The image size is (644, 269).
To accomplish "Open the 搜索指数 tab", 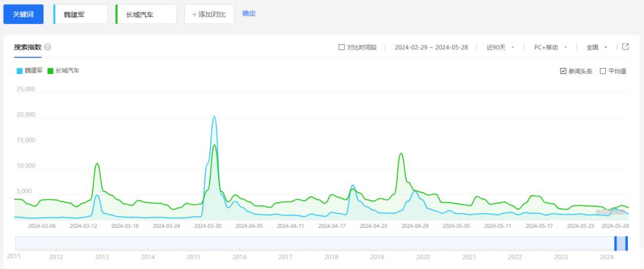I will [x=28, y=47].
